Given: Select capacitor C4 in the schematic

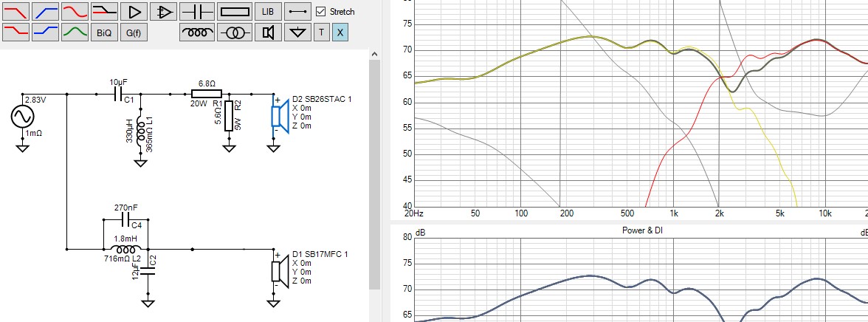Looking at the screenshot, I should click(x=126, y=219).
